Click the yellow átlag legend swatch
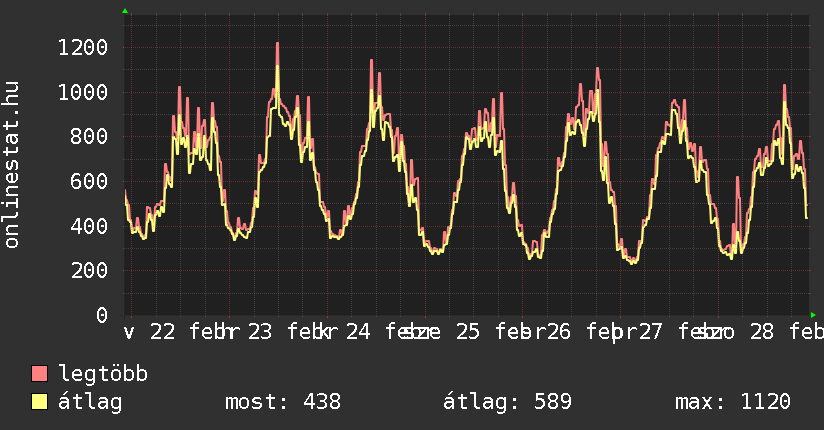The image size is (824, 430). pos(40,402)
